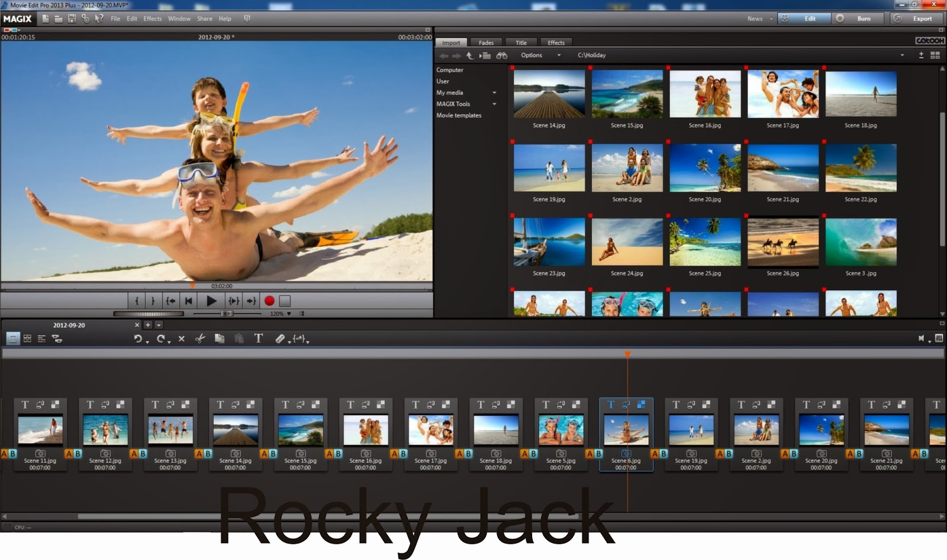Maximize the preview monitor panel
Screen dimensions: 947x560
pos(427,30)
